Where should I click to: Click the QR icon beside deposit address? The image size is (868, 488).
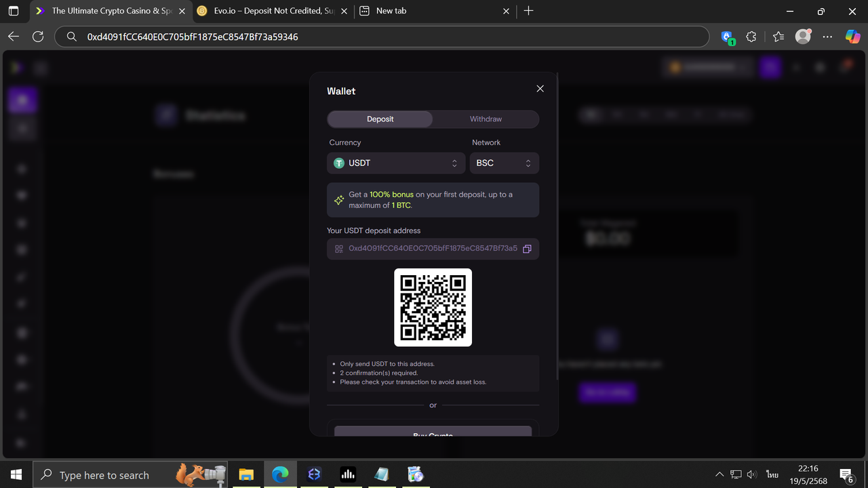[339, 249]
